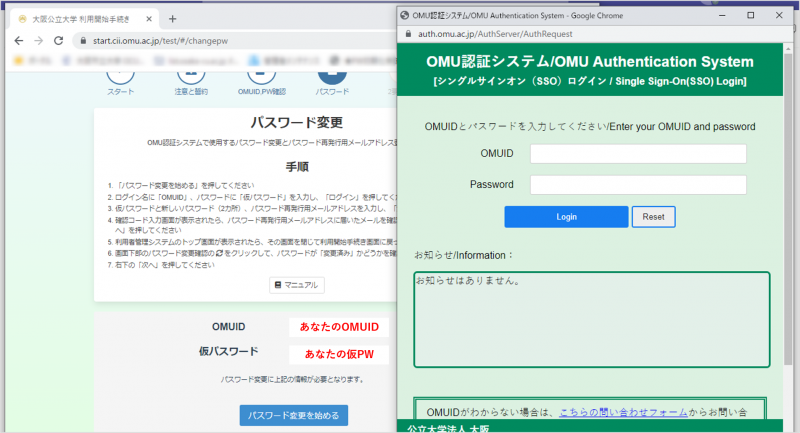Go back in the main browser window

click(19, 41)
